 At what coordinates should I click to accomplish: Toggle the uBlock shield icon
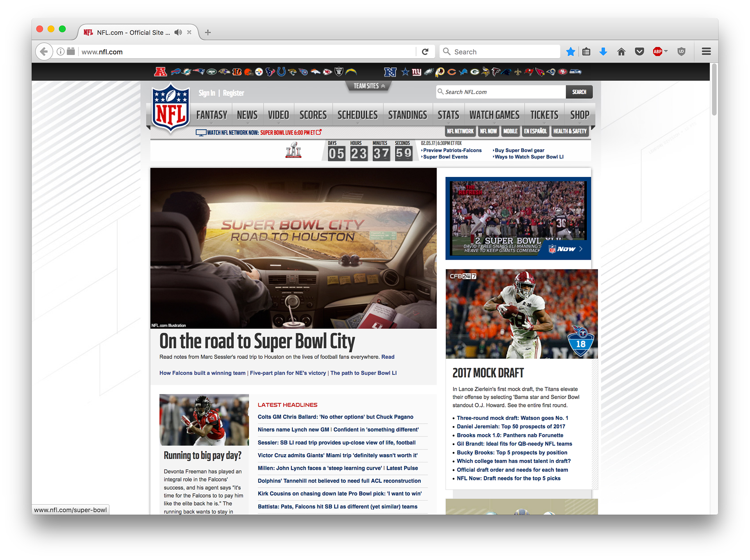click(681, 52)
